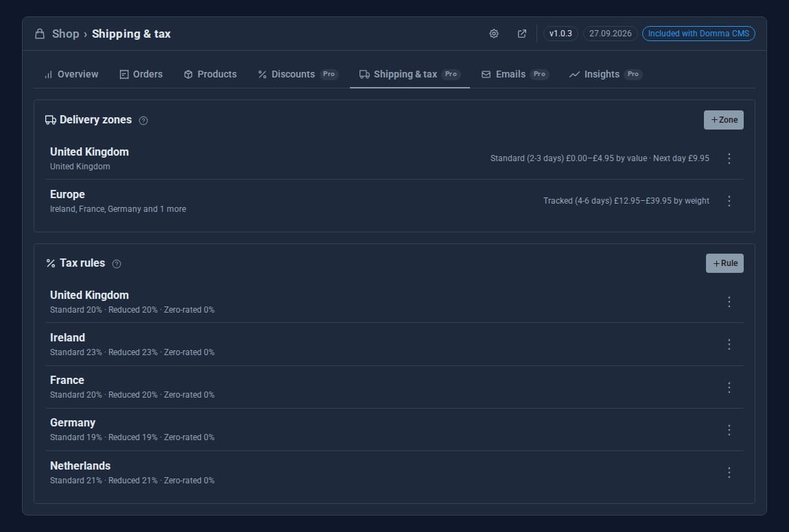Select the Shipping & tax tab
This screenshot has height=532, width=789.
pyautogui.click(x=410, y=75)
